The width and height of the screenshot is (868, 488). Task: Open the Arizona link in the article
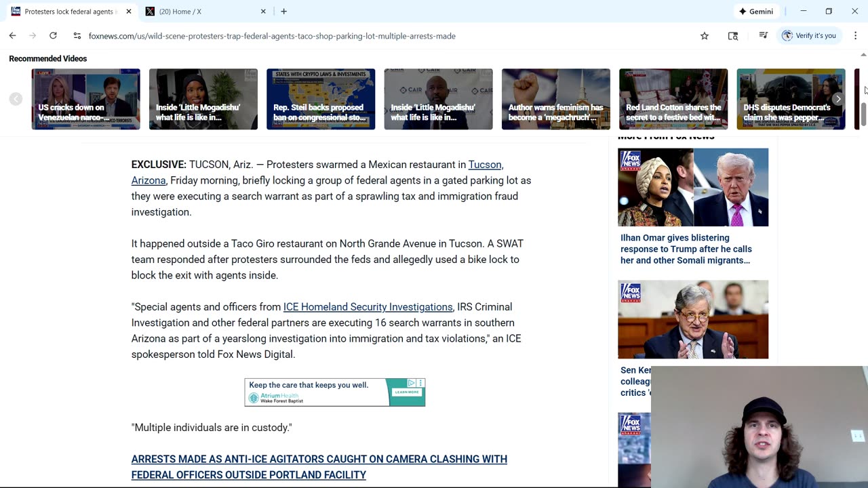click(x=149, y=180)
